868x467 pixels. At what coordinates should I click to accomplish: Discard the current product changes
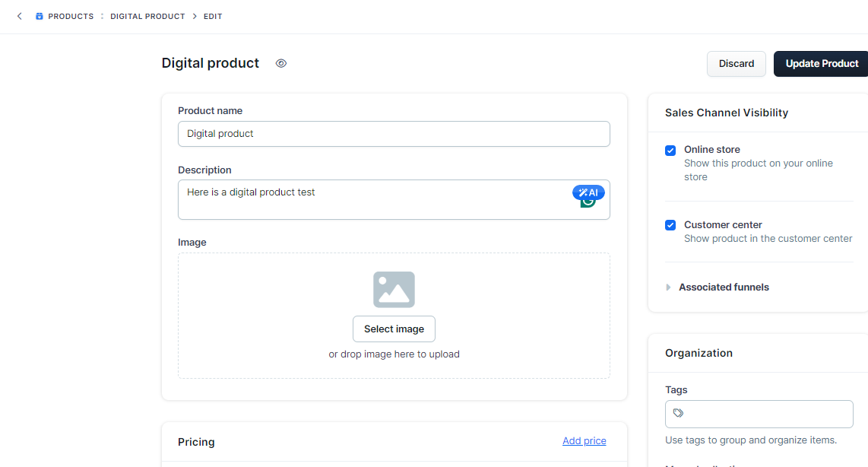(x=736, y=64)
